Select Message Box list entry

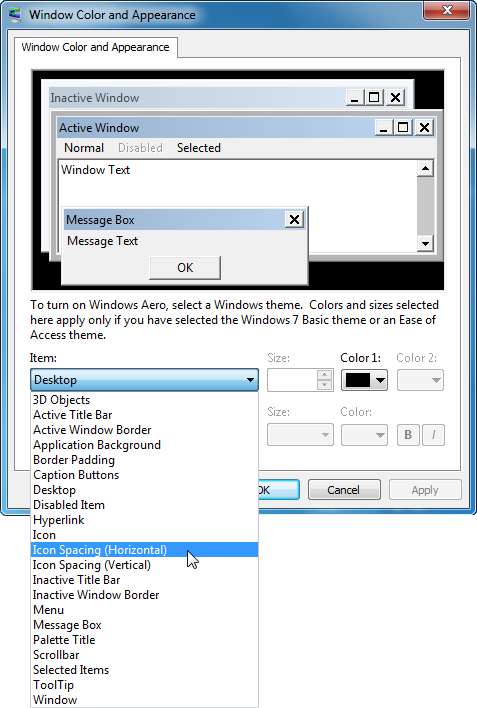tap(145, 625)
